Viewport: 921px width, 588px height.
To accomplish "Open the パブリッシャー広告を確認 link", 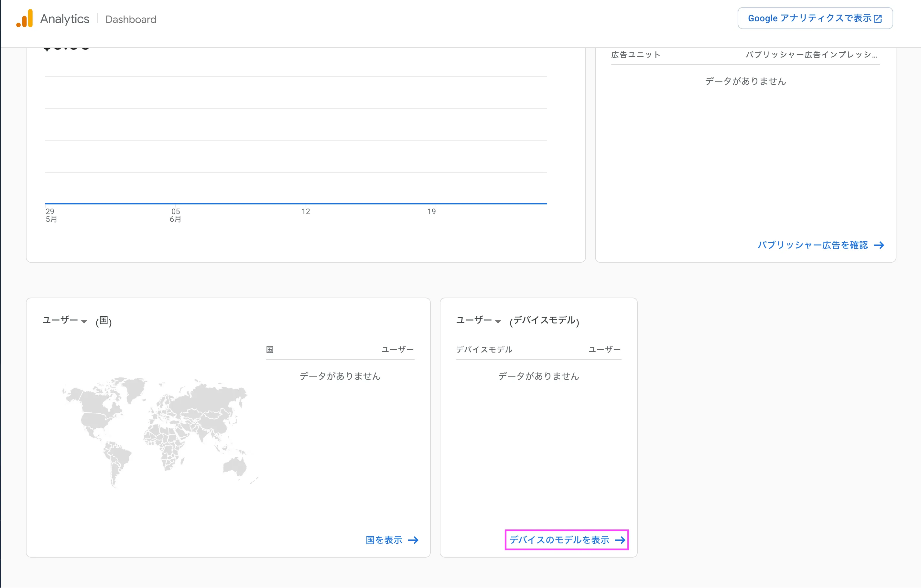I will pos(813,245).
